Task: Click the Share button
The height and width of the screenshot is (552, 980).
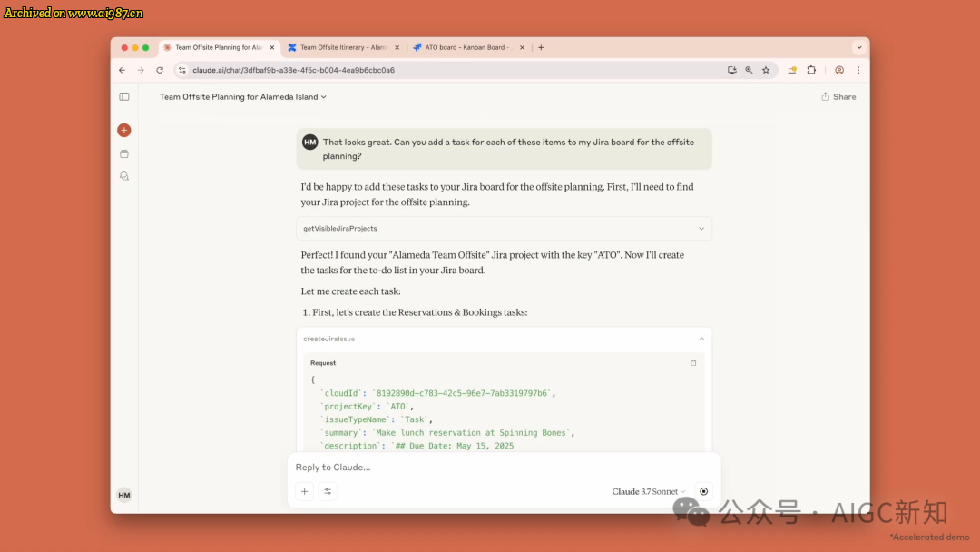Action: pos(838,97)
